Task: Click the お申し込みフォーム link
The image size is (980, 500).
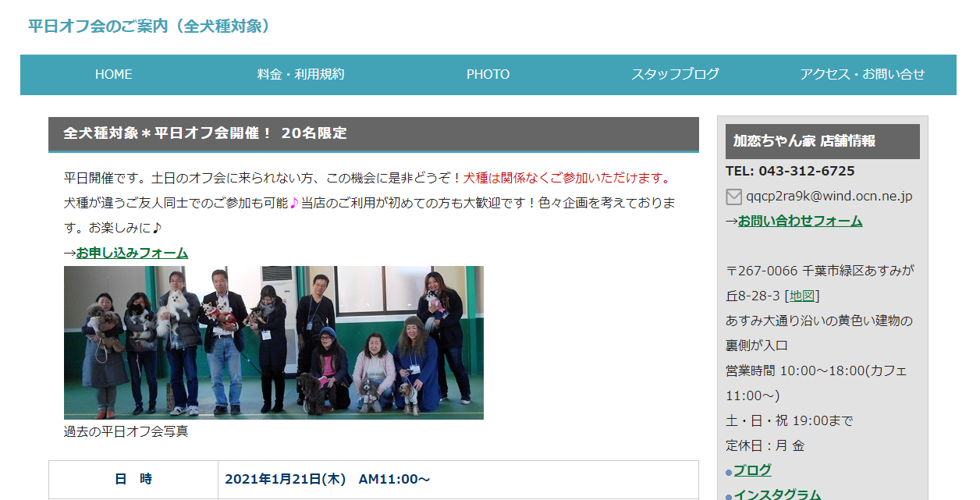Action: 132,253
